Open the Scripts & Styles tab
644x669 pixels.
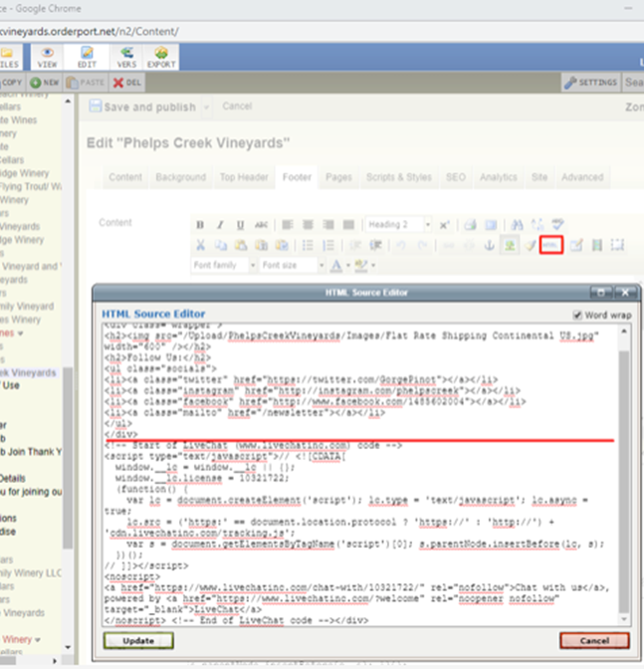399,177
